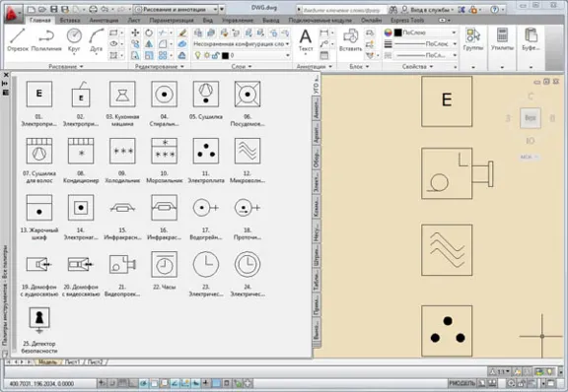Click the help question mark icon
Screen dimensions: 568x392
click(494, 10)
